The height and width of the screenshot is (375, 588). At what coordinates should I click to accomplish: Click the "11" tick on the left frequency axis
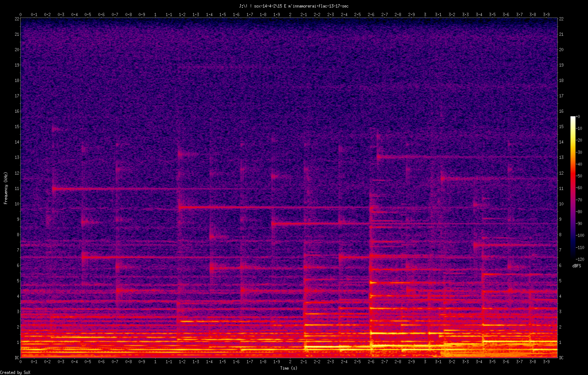pos(17,188)
